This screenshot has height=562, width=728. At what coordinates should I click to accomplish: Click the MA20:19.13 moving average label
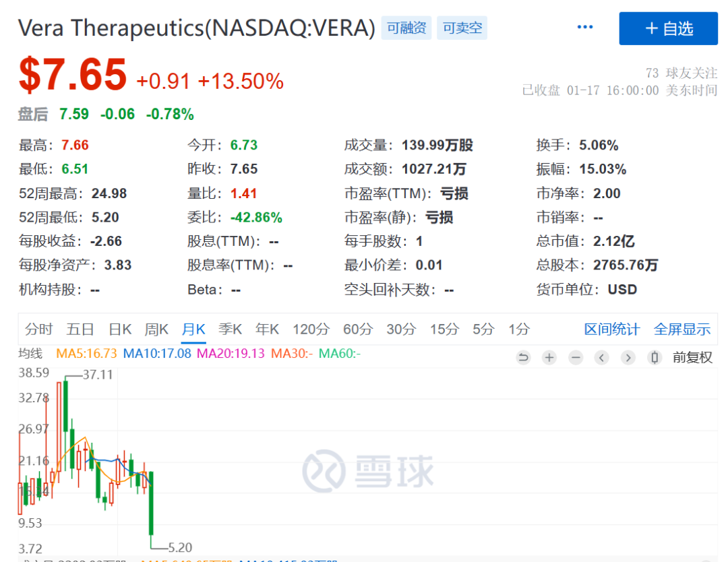pyautogui.click(x=231, y=354)
